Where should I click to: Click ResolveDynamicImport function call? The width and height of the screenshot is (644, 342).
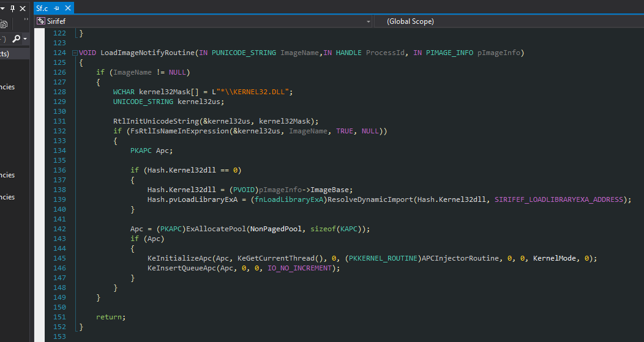click(370, 199)
